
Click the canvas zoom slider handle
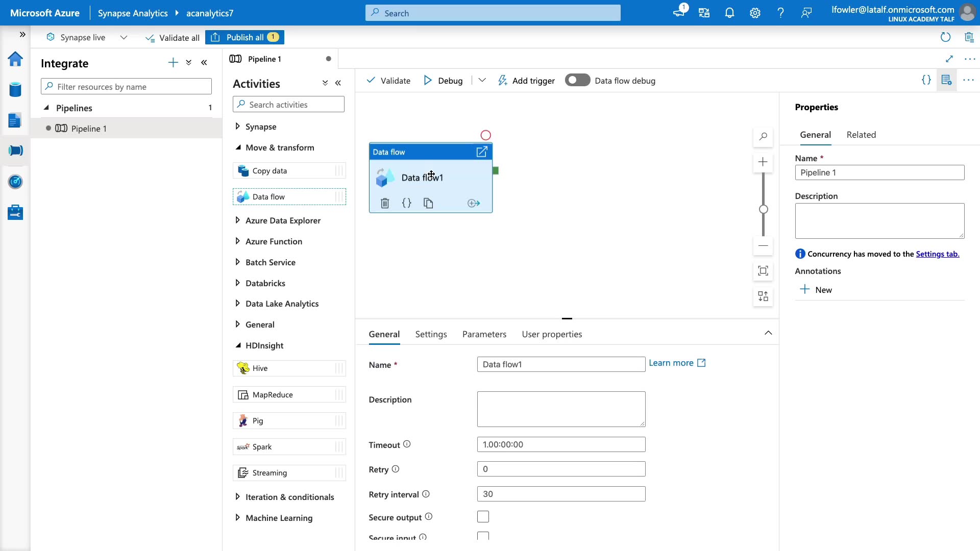click(x=763, y=209)
